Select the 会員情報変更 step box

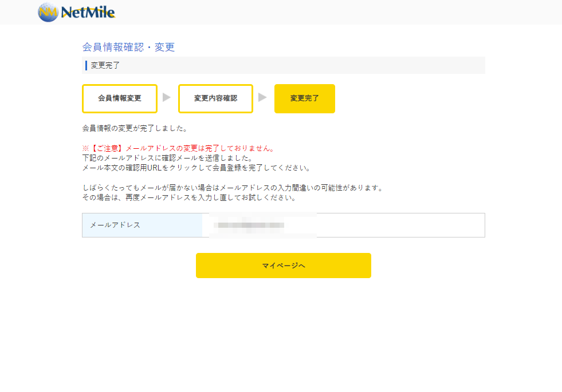click(x=119, y=98)
